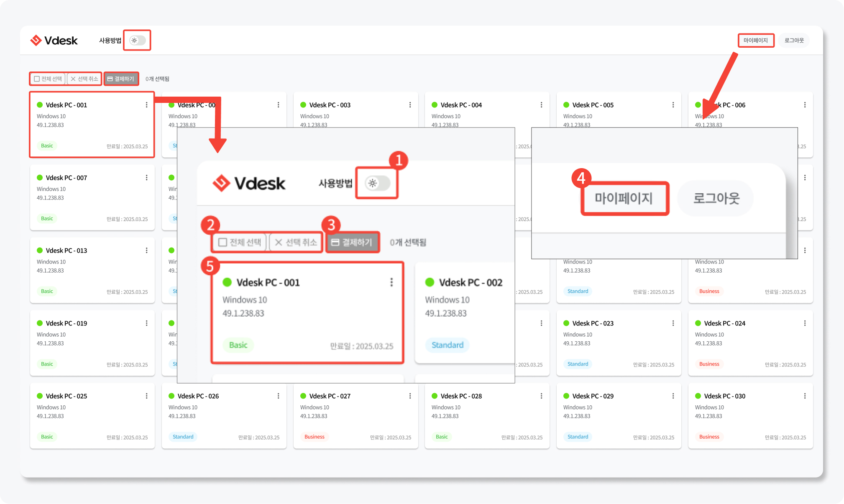Click the Business badge on Vdesk PC - 027
844x504 pixels.
pos(315,437)
